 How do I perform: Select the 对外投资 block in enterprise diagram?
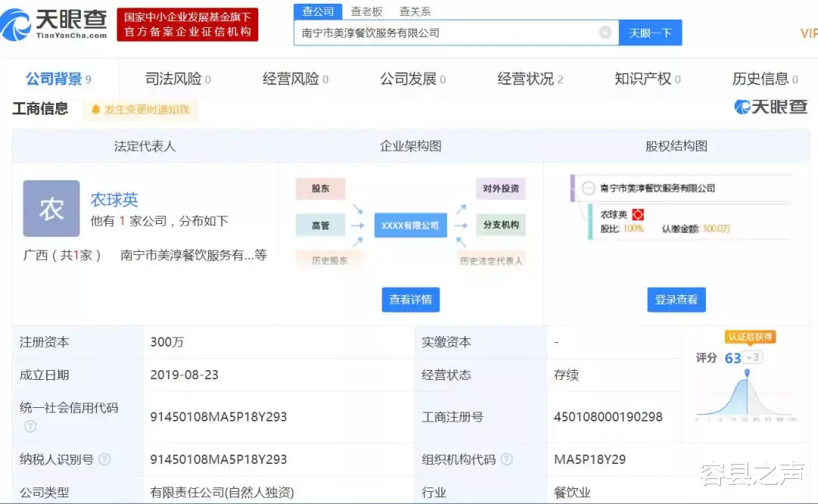501,188
